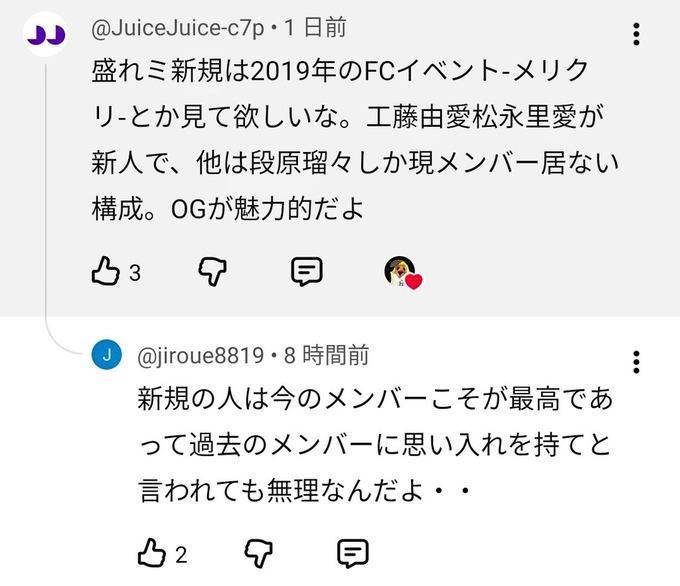Select the comment text starting '盛れミ新規は2019年'
This screenshot has height=586, width=680.
point(355,140)
